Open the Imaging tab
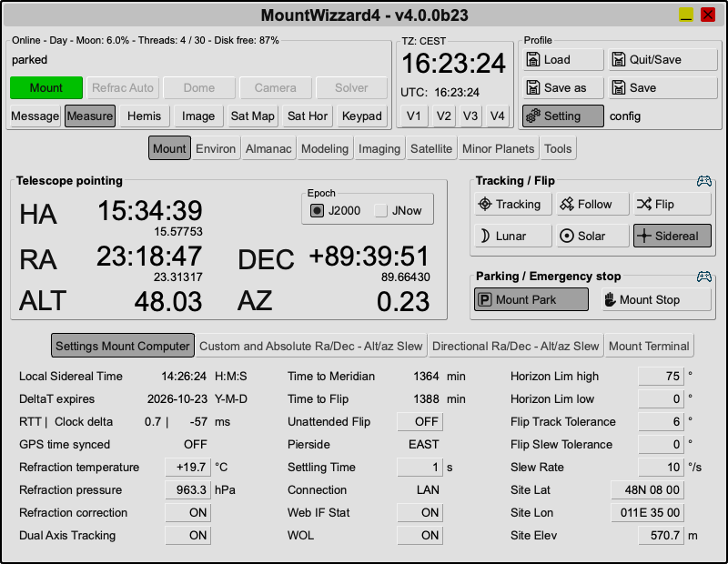The width and height of the screenshot is (728, 564). click(x=379, y=148)
